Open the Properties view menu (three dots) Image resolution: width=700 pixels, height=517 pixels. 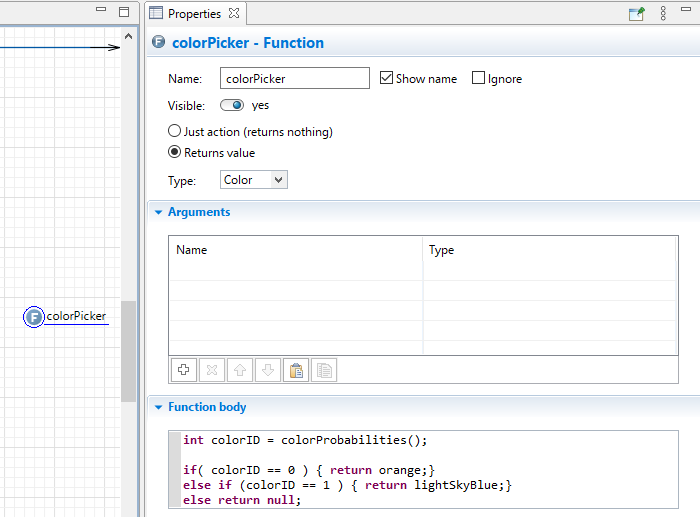[663, 13]
